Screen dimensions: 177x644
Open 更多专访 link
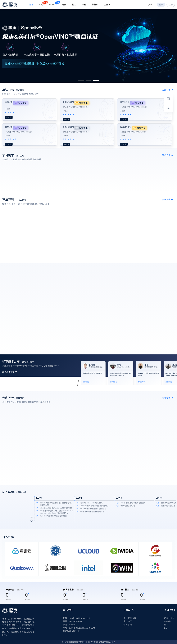[168, 398]
